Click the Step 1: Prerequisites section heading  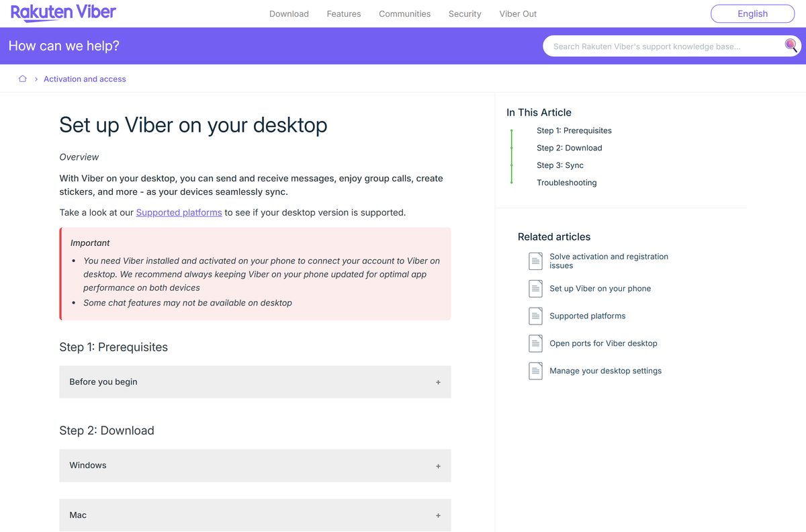[x=114, y=347]
